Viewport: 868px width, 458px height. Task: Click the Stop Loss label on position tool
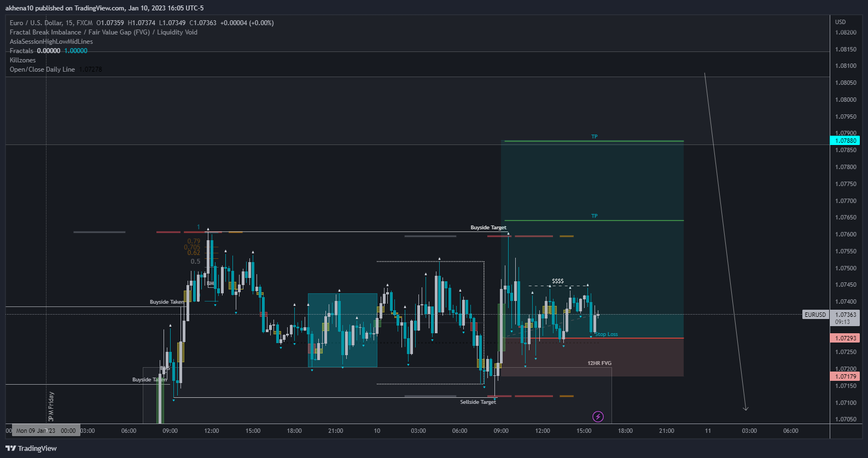pyautogui.click(x=607, y=334)
